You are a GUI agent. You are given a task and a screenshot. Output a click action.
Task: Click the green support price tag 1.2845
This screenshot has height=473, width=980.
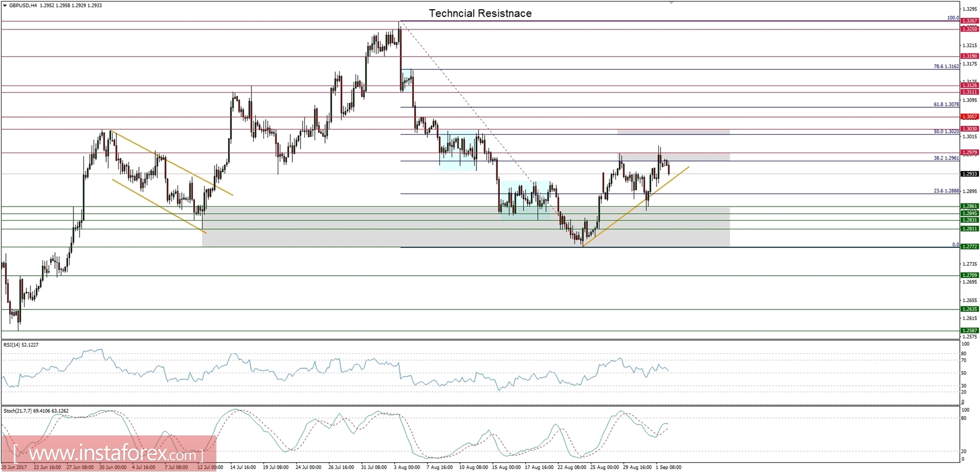point(970,213)
